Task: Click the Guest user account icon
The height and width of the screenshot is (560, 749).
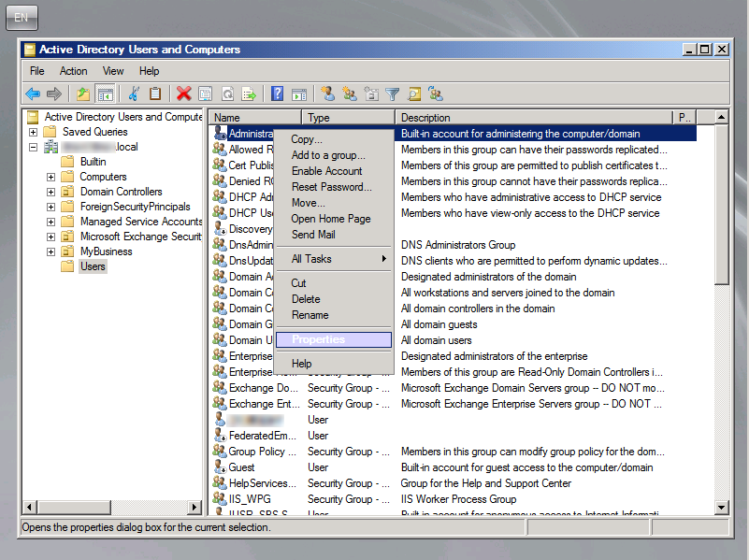Action: [x=220, y=467]
